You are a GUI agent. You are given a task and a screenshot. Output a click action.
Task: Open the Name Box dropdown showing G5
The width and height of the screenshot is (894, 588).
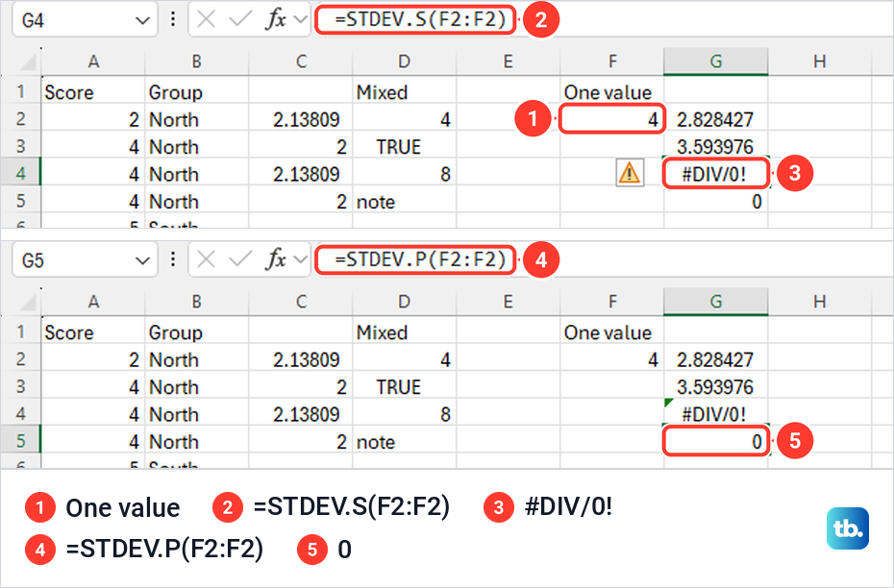(142, 261)
